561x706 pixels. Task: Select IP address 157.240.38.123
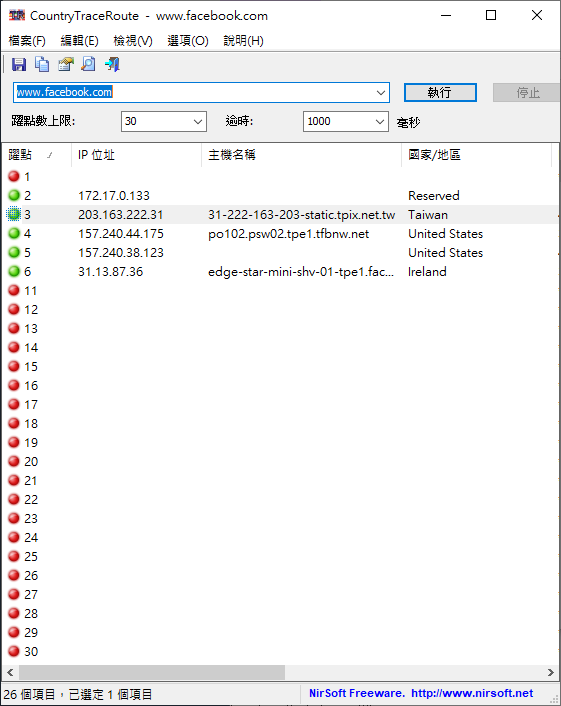point(121,252)
